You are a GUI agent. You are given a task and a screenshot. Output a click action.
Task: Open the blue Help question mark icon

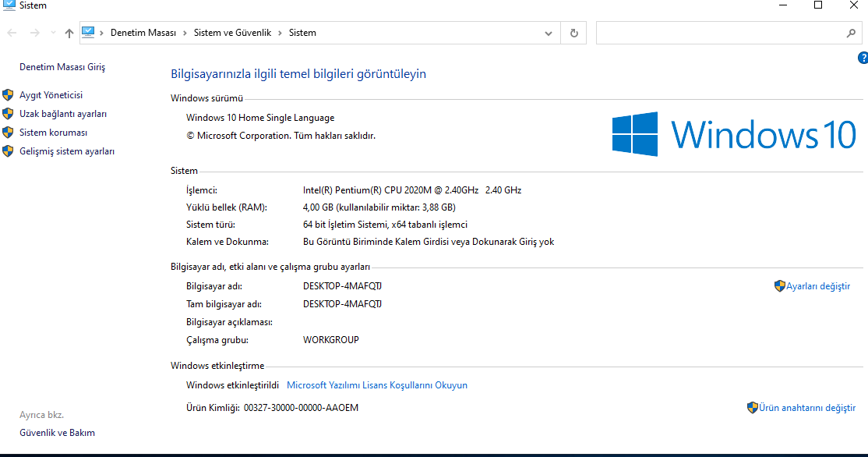[x=863, y=58]
